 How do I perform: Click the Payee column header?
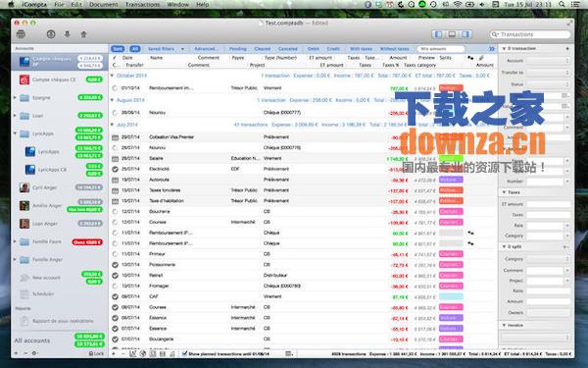238,58
